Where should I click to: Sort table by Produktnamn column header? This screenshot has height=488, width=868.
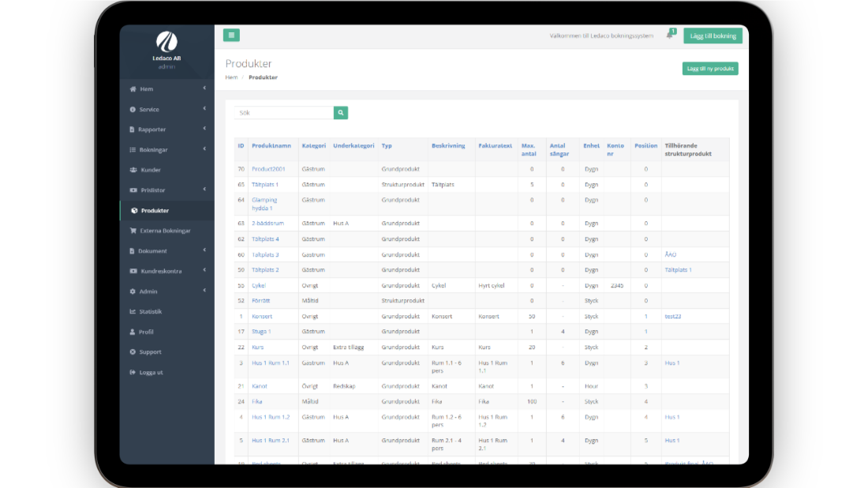pos(271,145)
